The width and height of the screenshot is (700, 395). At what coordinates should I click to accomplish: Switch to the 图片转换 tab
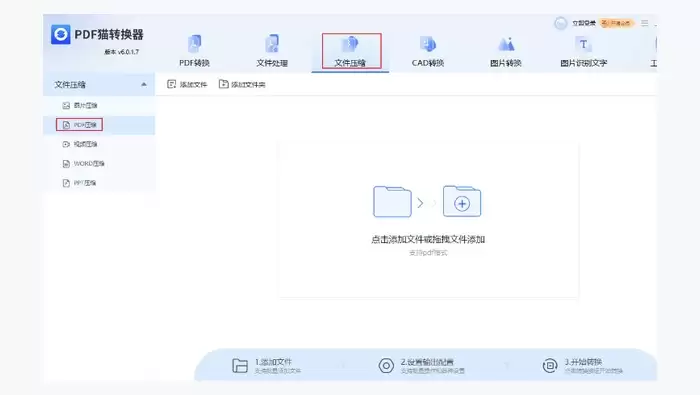coord(506,51)
